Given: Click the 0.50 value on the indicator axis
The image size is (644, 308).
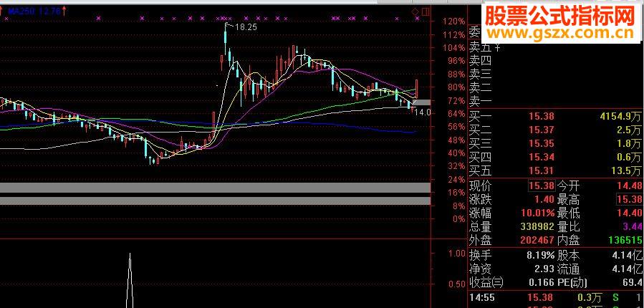Looking at the screenshot, I should (x=458, y=284).
